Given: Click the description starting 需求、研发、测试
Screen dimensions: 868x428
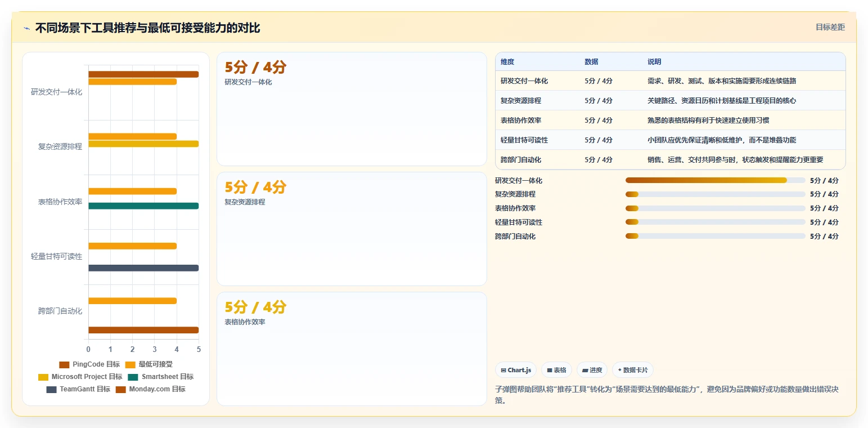Looking at the screenshot, I should pyautogui.click(x=722, y=81).
